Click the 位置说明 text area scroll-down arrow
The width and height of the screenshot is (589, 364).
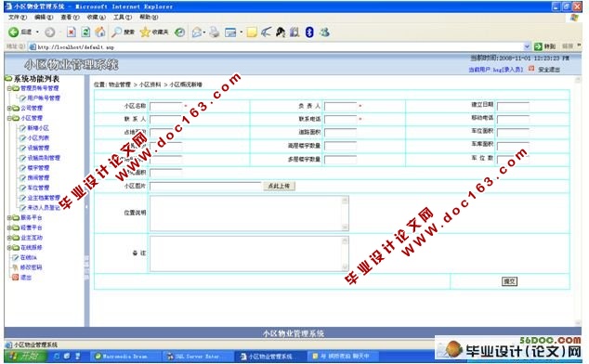(x=346, y=227)
